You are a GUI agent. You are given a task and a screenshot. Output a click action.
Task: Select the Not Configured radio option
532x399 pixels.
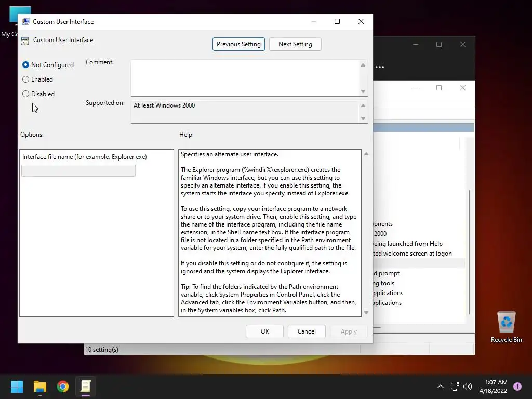coord(25,65)
